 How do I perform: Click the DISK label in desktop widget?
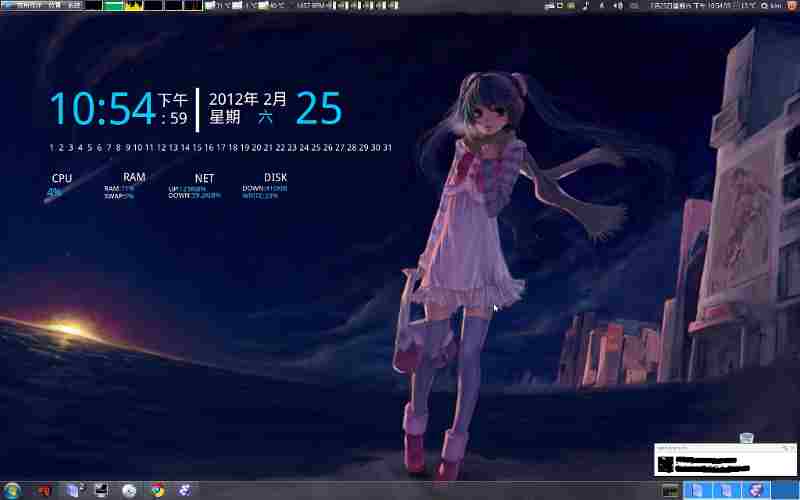click(276, 178)
